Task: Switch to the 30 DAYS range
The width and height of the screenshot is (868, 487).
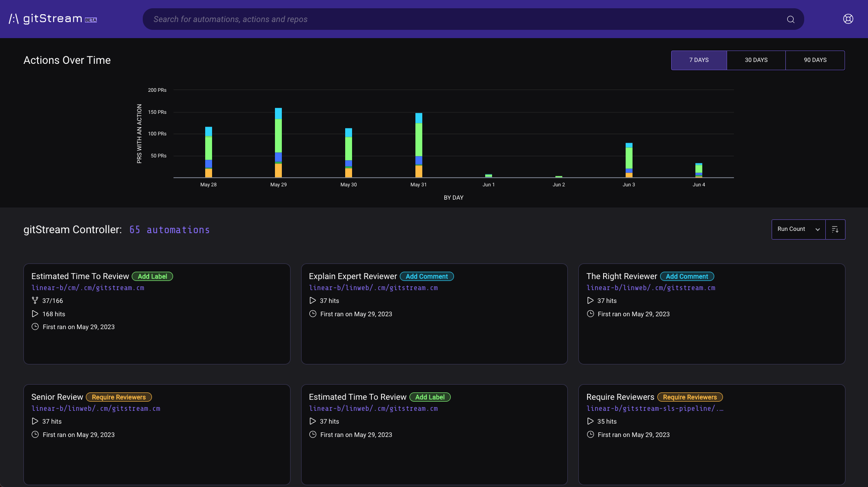Action: click(x=756, y=60)
